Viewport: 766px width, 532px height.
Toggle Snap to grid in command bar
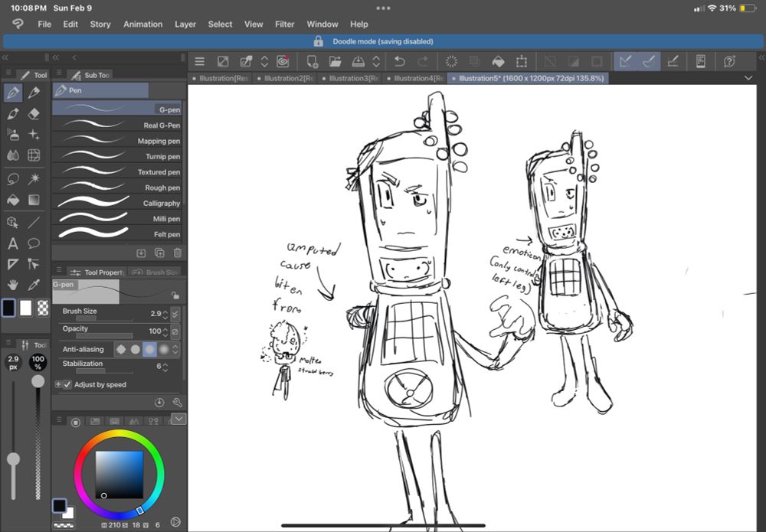[x=673, y=61]
